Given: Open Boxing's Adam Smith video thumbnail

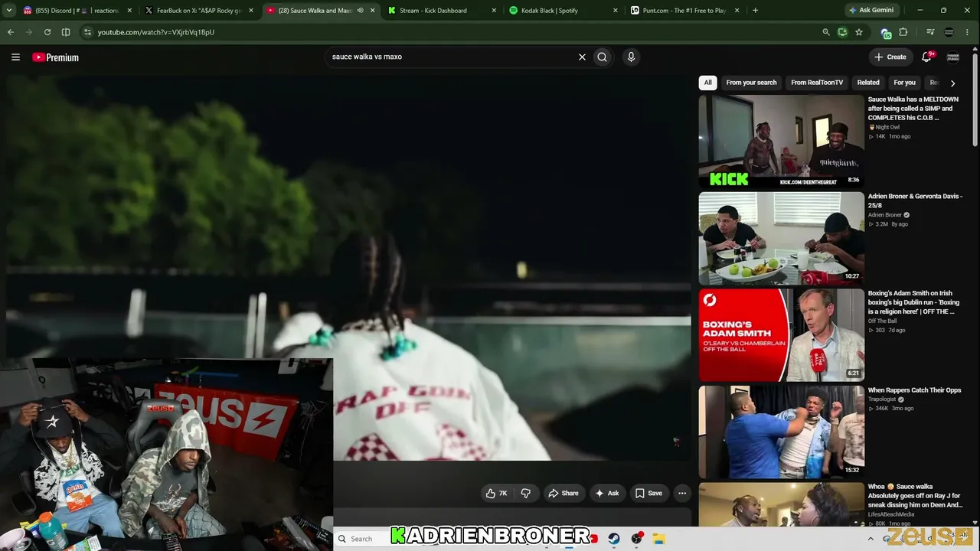Looking at the screenshot, I should pyautogui.click(x=781, y=334).
